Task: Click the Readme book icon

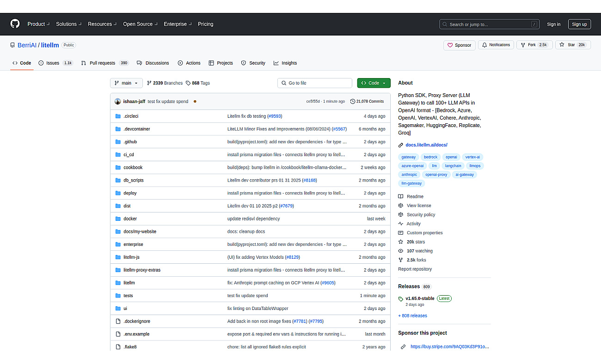Action: (x=401, y=196)
